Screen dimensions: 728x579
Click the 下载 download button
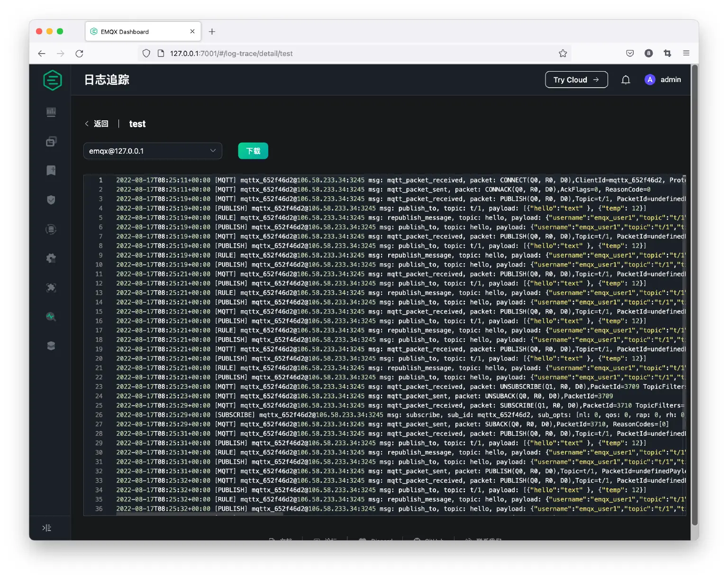pos(253,151)
